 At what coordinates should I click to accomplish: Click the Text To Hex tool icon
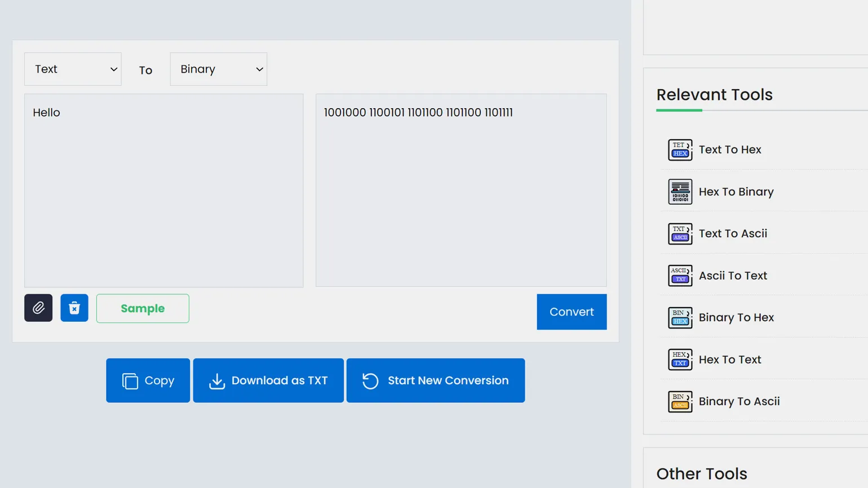(x=680, y=150)
